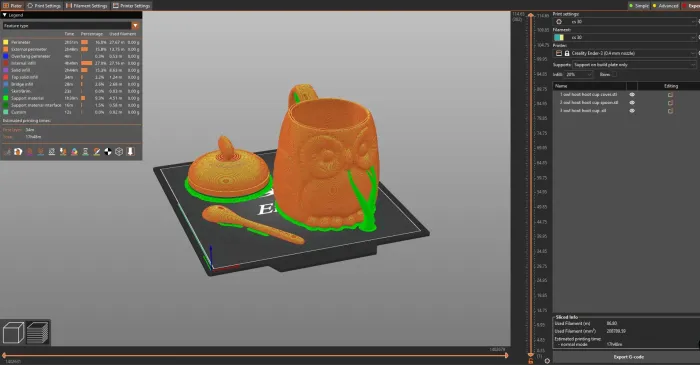The height and width of the screenshot is (365, 700).
Task: Open the Print Settings tab
Action: (x=44, y=6)
